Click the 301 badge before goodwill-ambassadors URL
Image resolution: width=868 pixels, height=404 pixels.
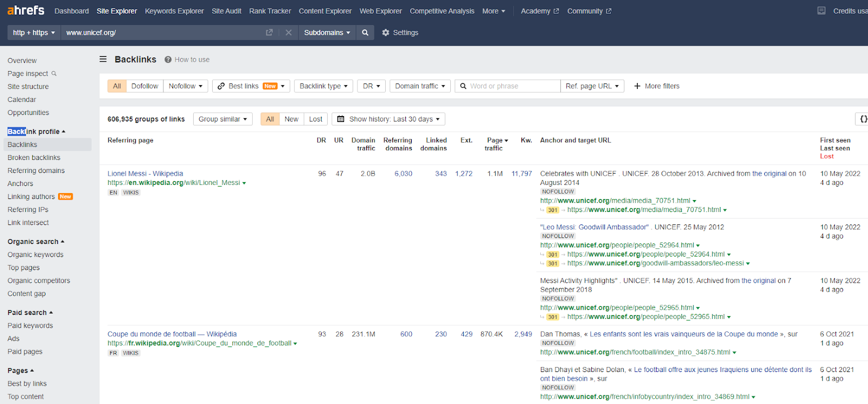tap(553, 264)
